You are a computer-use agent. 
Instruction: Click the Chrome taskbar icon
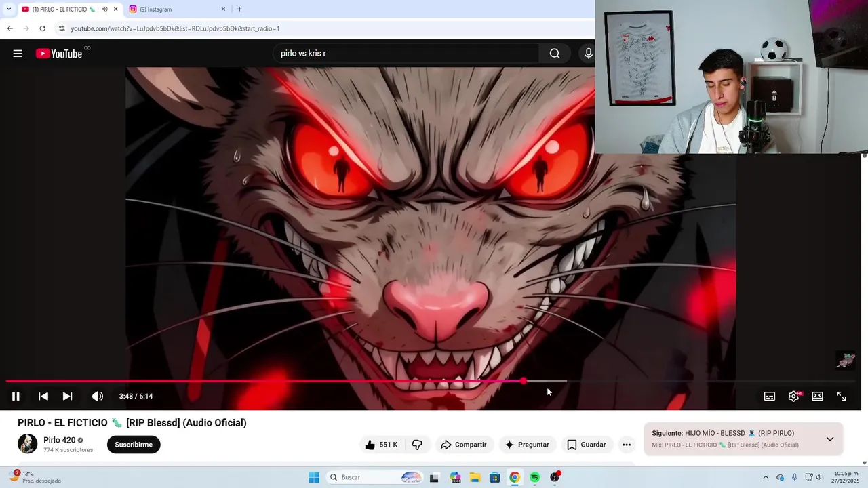(515, 477)
